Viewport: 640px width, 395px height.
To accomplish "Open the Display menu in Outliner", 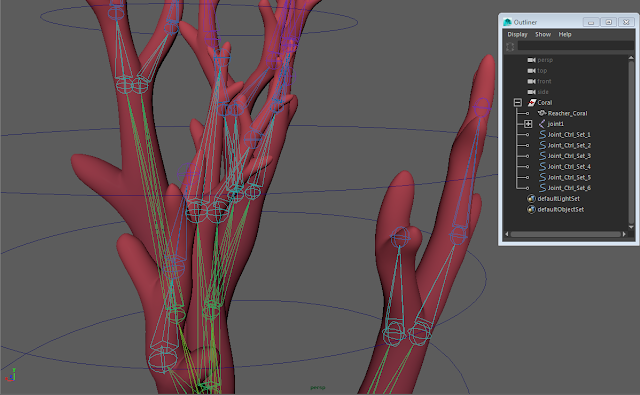I will pyautogui.click(x=517, y=35).
